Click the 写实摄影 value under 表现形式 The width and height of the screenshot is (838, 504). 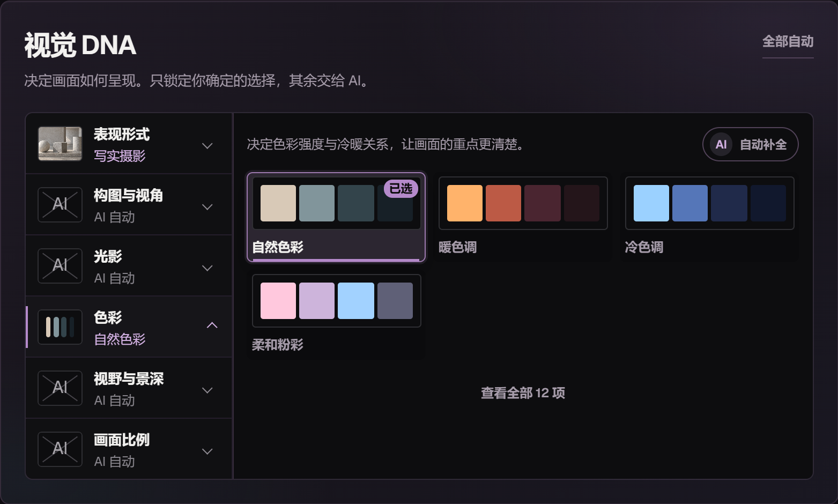pos(120,156)
